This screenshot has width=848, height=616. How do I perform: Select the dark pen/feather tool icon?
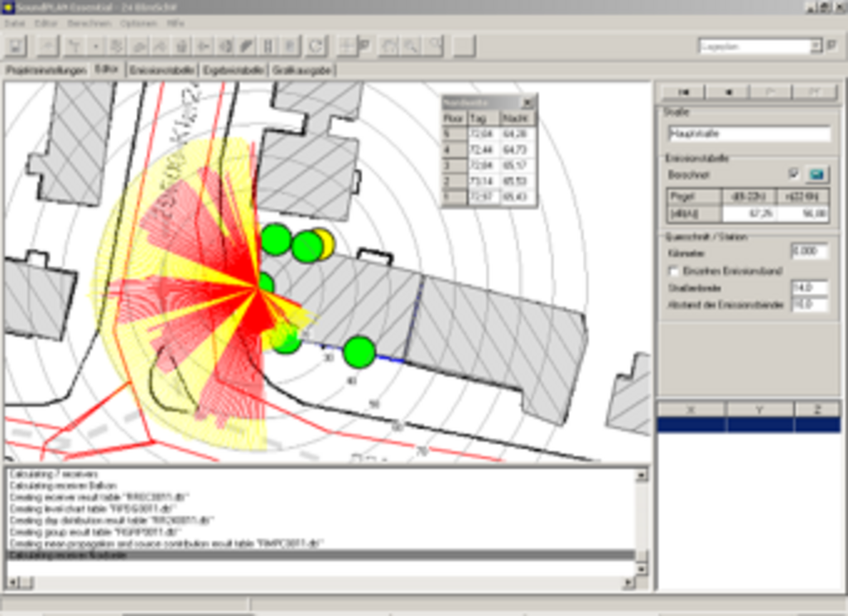(x=247, y=46)
